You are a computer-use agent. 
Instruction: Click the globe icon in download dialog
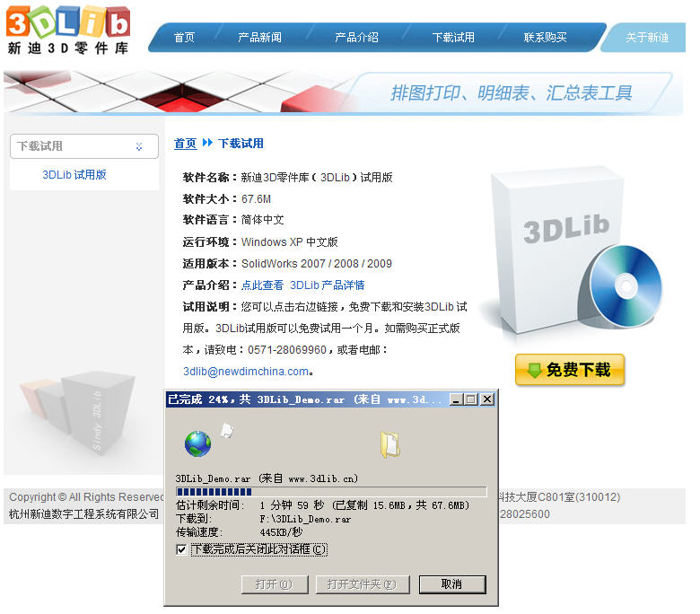[197, 443]
